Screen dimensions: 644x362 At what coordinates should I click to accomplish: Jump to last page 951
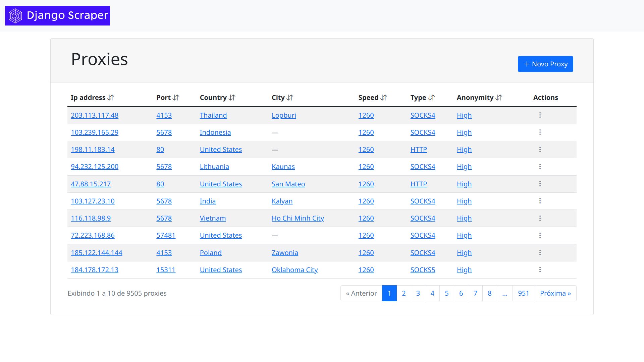pyautogui.click(x=523, y=293)
